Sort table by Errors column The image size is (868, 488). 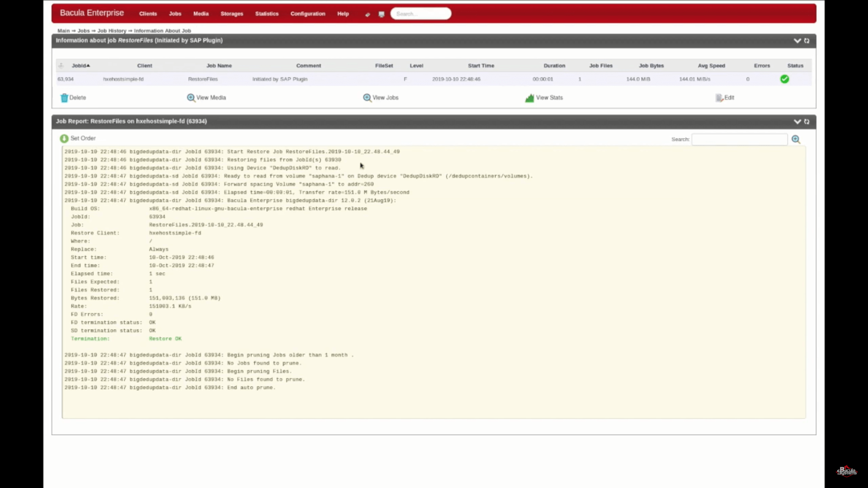tap(762, 66)
